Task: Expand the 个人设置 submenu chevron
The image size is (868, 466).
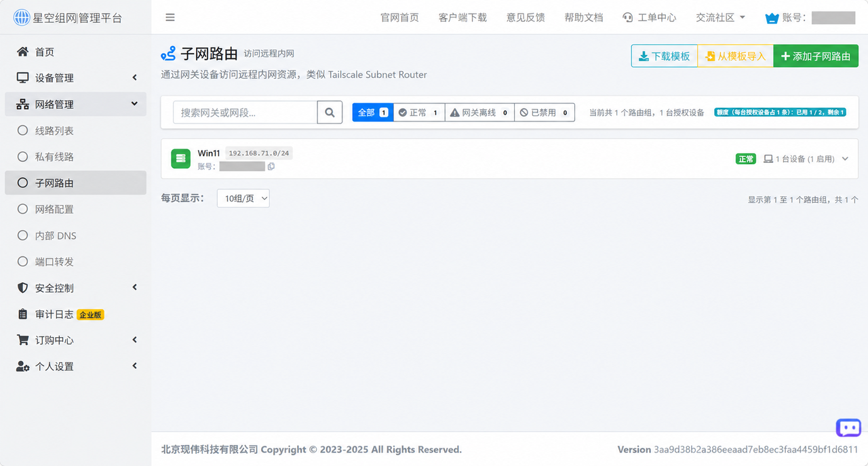Action: click(x=134, y=366)
